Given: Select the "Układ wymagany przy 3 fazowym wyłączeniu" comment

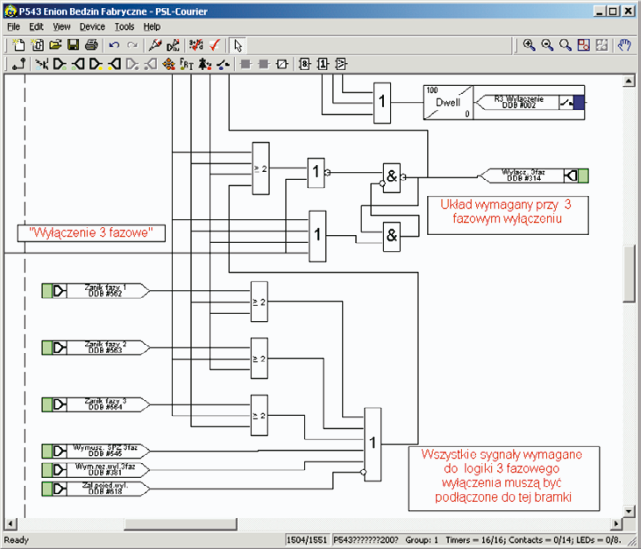Looking at the screenshot, I should (508, 215).
